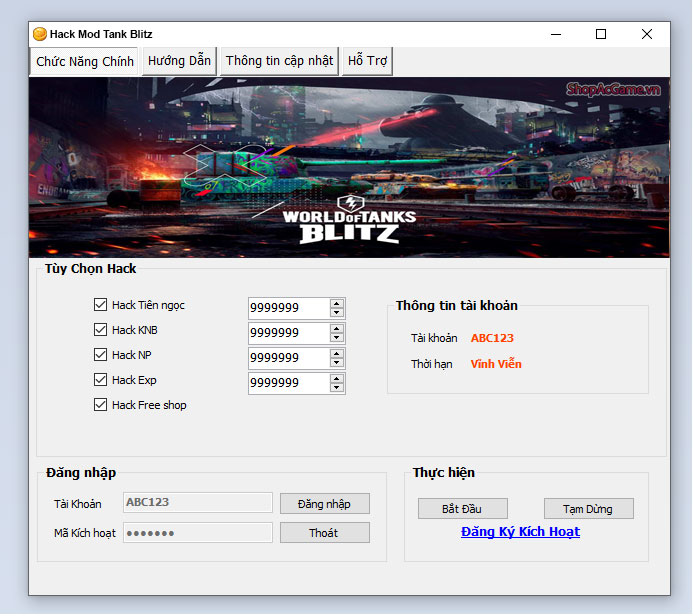
Task: Click the Thoát button
Action: click(324, 533)
